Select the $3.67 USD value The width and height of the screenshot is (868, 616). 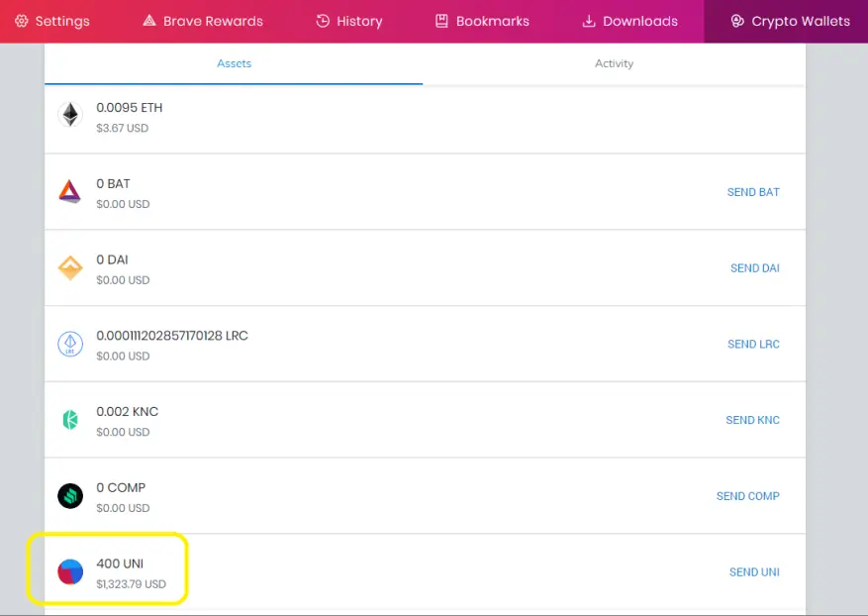(x=123, y=128)
